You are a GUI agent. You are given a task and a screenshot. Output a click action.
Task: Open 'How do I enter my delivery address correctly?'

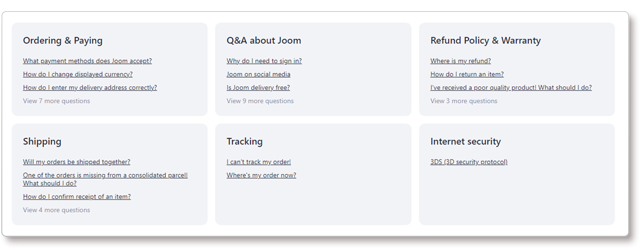[x=90, y=87]
